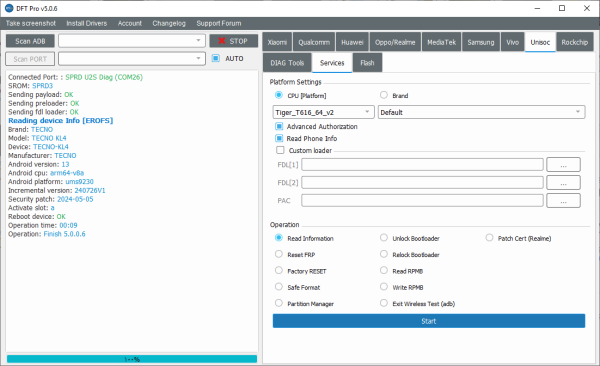Viewport: 600px width, 366px height.
Task: Click the 'ums9230' platform value
Action: [x=79, y=181]
